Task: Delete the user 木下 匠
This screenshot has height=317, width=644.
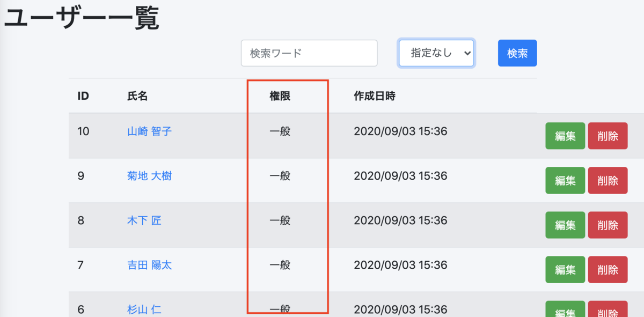Action: pos(607,225)
